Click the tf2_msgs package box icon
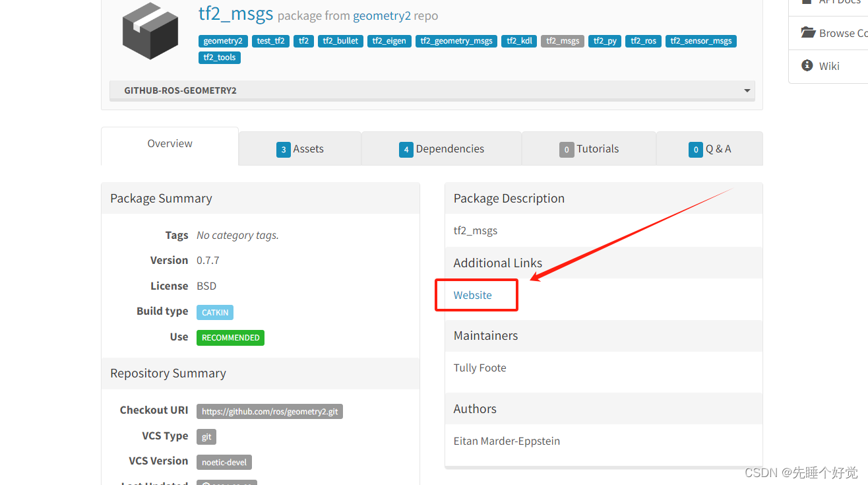The height and width of the screenshot is (485, 868). click(150, 31)
